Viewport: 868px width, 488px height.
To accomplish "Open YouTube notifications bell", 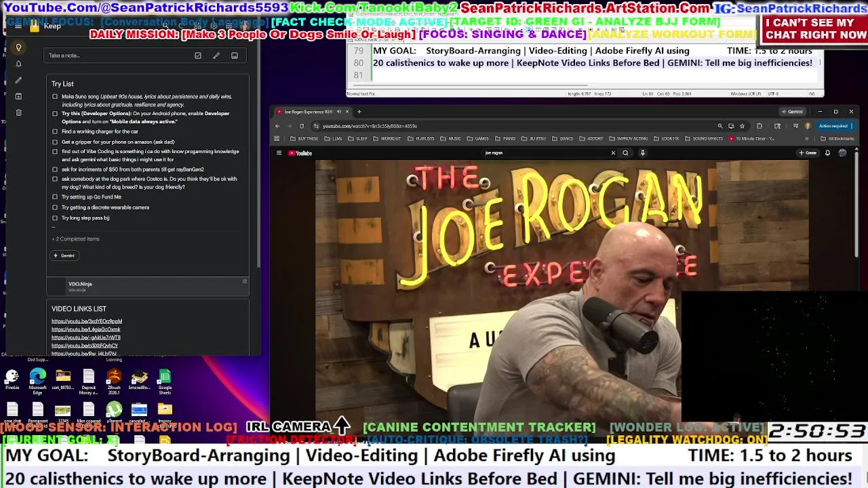I will click(x=827, y=153).
